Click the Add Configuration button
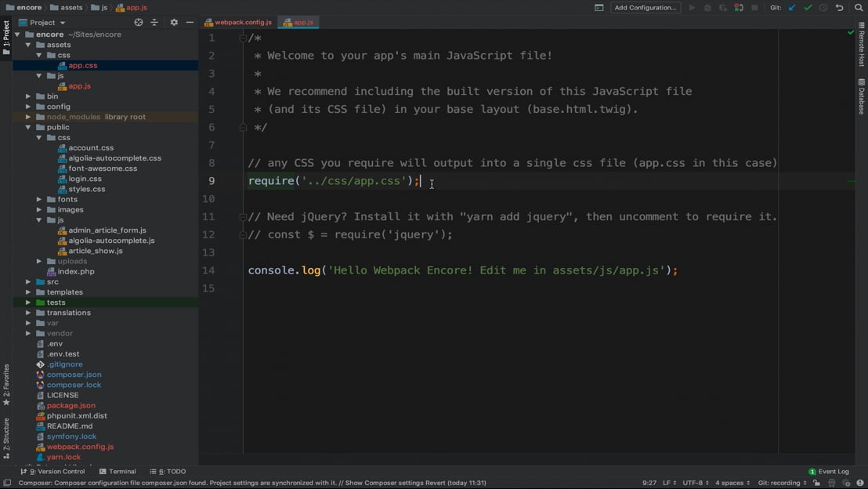The image size is (868, 489). click(645, 8)
